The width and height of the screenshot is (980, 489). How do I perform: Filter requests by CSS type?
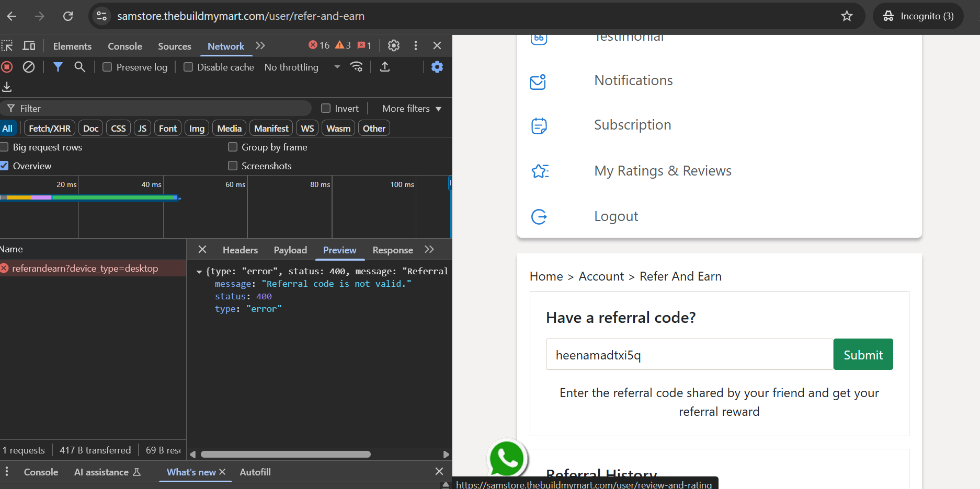click(119, 129)
